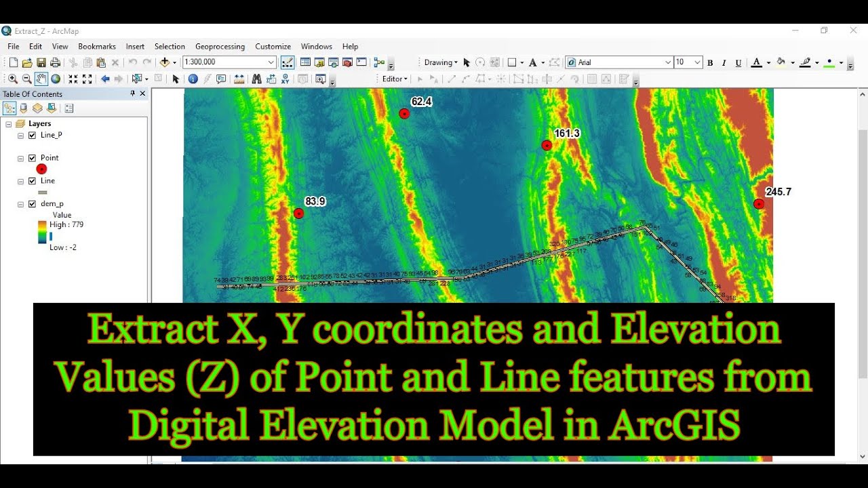Open the Selection menu

click(x=170, y=47)
